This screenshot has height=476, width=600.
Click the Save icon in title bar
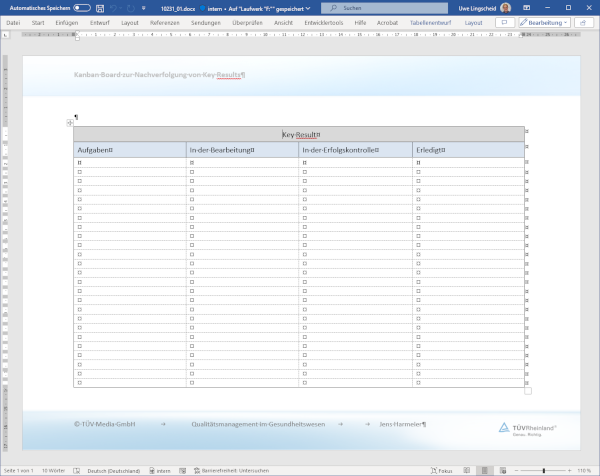click(99, 7)
